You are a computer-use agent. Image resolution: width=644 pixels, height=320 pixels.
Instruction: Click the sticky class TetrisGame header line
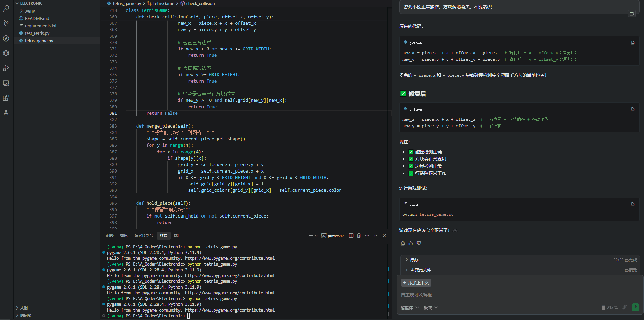148,10
